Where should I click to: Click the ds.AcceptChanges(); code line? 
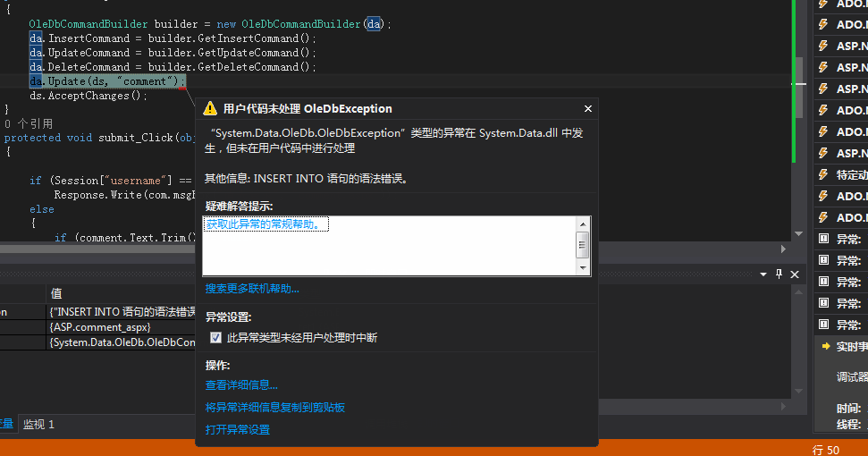(88, 96)
